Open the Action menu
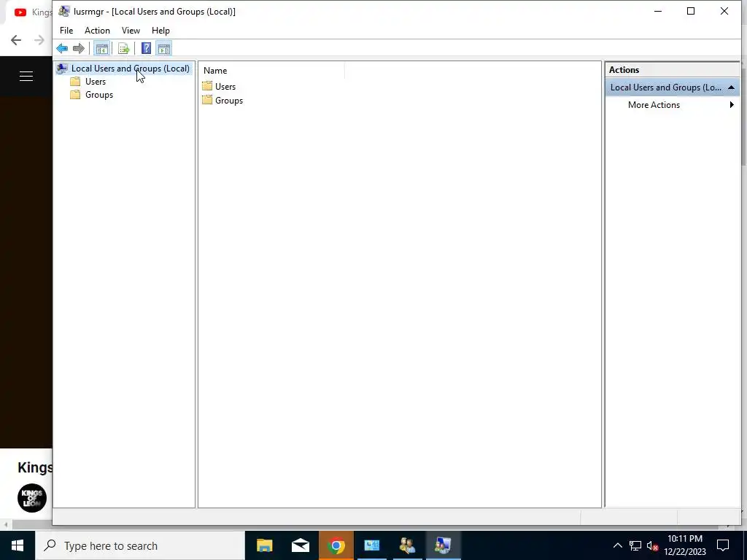 tap(97, 31)
